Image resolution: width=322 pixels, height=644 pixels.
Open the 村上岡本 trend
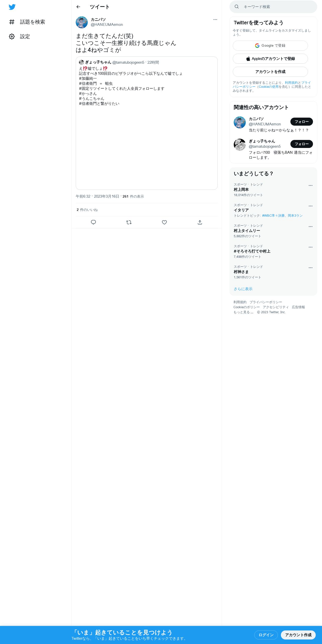click(x=273, y=190)
